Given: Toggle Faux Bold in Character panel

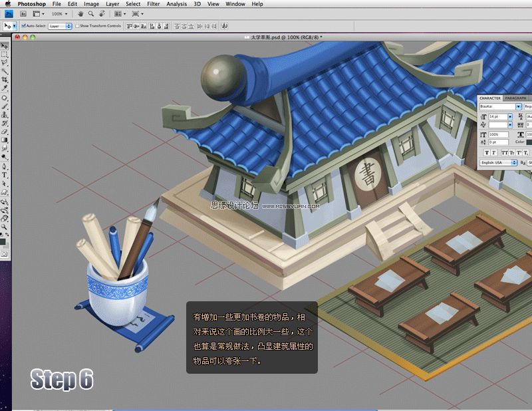Looking at the screenshot, I should tap(487, 153).
